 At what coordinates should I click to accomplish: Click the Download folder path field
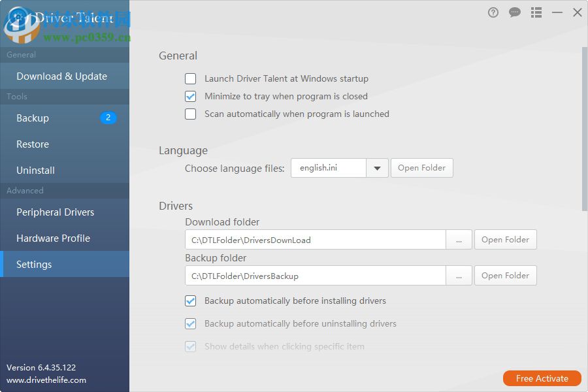(316, 240)
